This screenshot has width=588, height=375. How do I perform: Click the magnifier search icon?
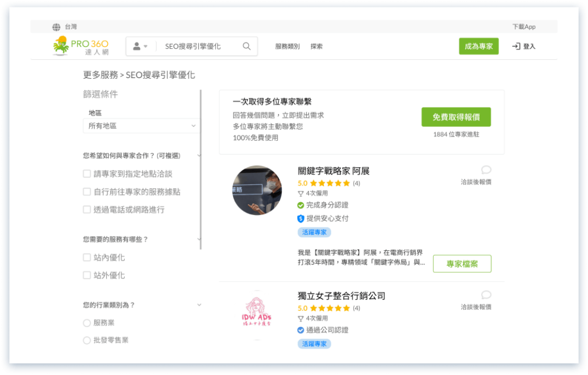[246, 45]
